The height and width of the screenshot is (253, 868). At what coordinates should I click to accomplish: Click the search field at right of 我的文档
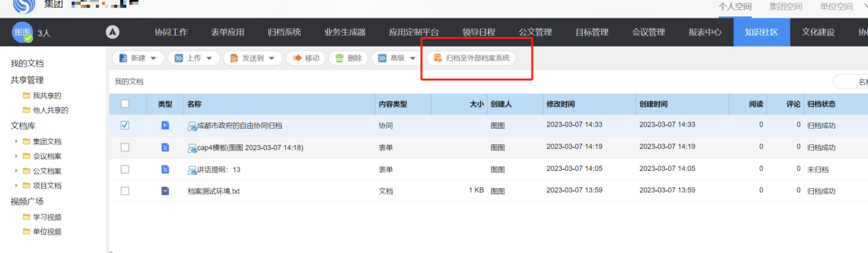(850, 82)
